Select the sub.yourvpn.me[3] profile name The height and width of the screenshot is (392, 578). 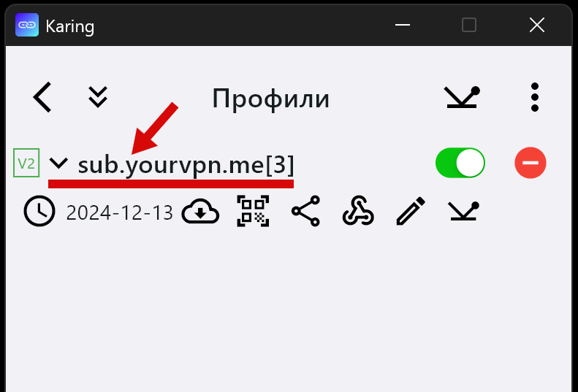coord(186,165)
